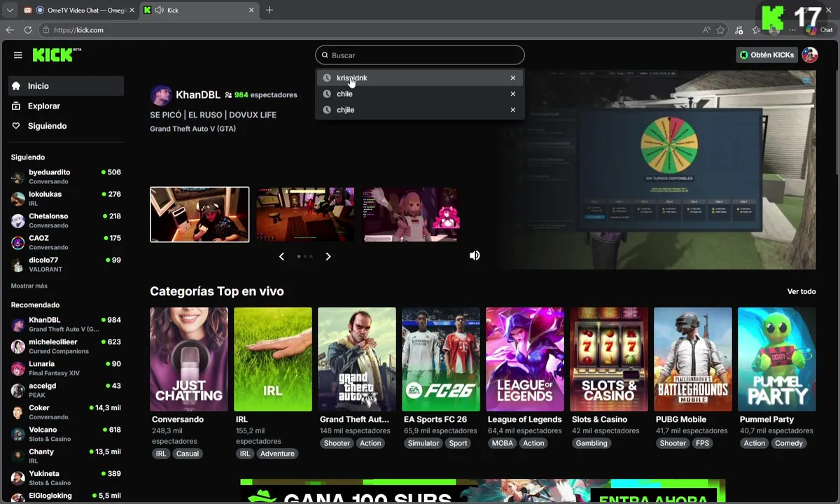Select the first featured stream thumbnail
Viewport: 840px width, 504px height.
[199, 214]
